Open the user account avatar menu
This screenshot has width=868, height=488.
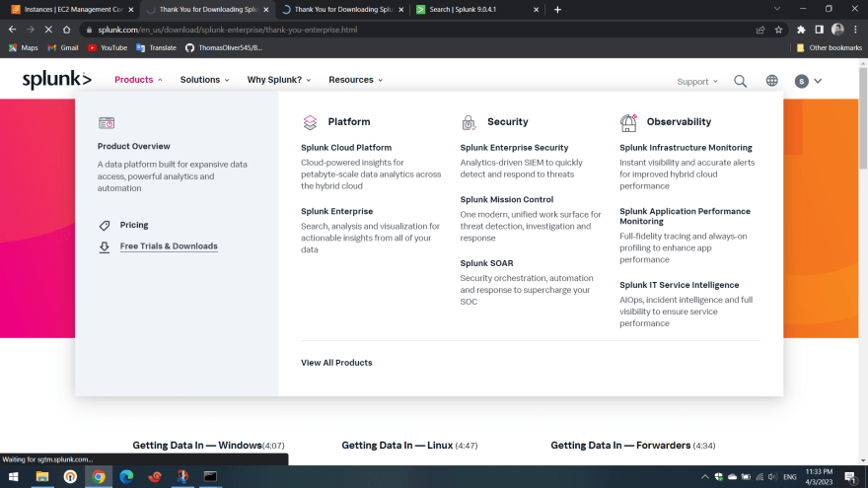pos(808,81)
